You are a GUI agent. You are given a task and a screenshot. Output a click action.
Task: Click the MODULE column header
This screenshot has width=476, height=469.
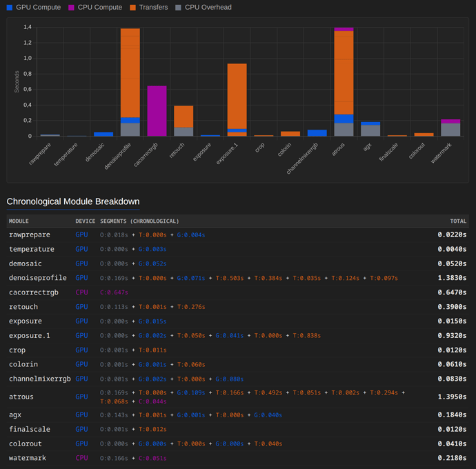tap(19, 221)
